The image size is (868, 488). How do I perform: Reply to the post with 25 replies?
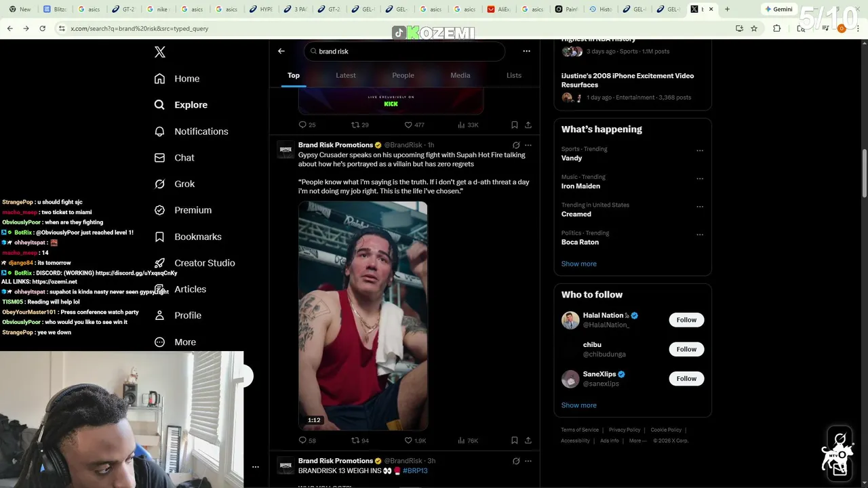point(307,125)
